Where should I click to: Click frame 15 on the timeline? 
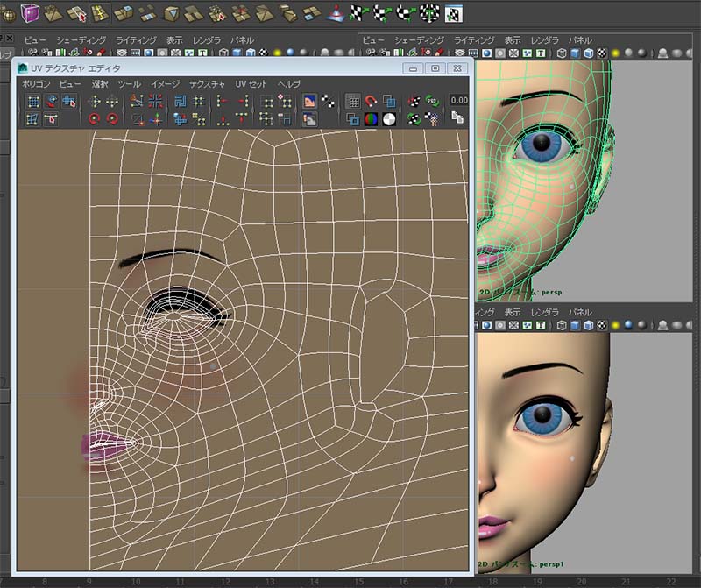point(359,581)
